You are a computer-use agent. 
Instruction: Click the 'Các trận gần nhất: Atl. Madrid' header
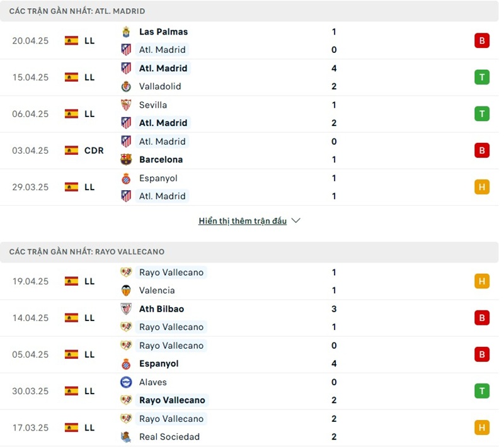tap(77, 11)
